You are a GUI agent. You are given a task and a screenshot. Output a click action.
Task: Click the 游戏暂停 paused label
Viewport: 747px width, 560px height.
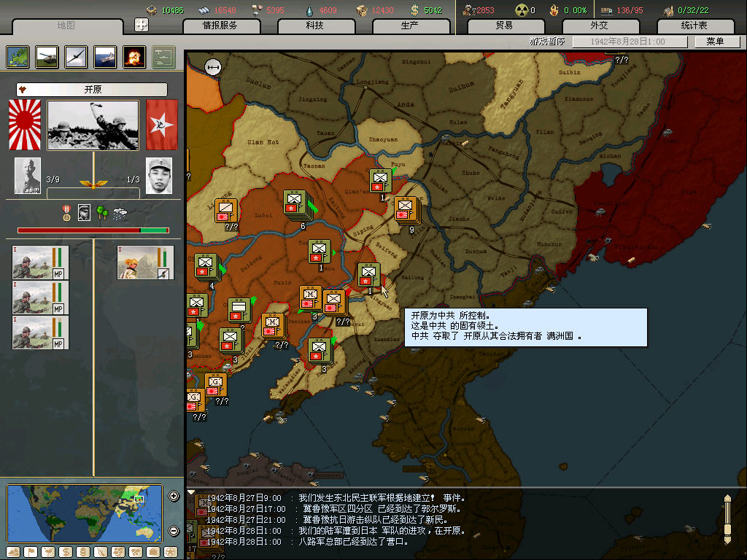tap(547, 42)
